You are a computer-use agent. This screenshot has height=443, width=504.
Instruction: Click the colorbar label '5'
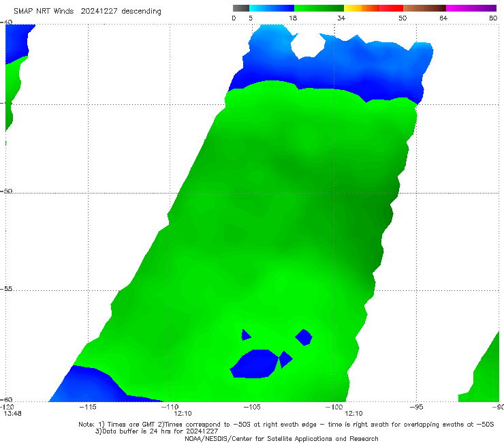click(x=251, y=18)
